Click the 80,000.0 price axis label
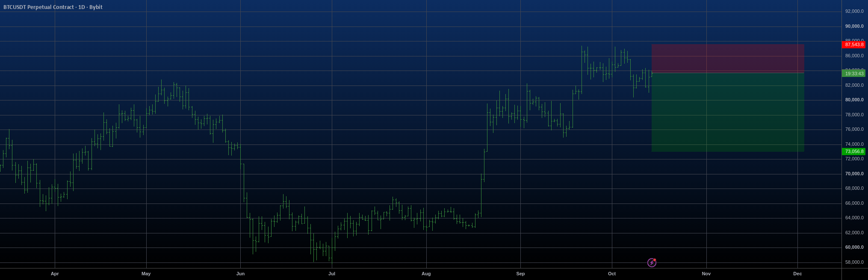868x280 pixels. pyautogui.click(x=854, y=100)
